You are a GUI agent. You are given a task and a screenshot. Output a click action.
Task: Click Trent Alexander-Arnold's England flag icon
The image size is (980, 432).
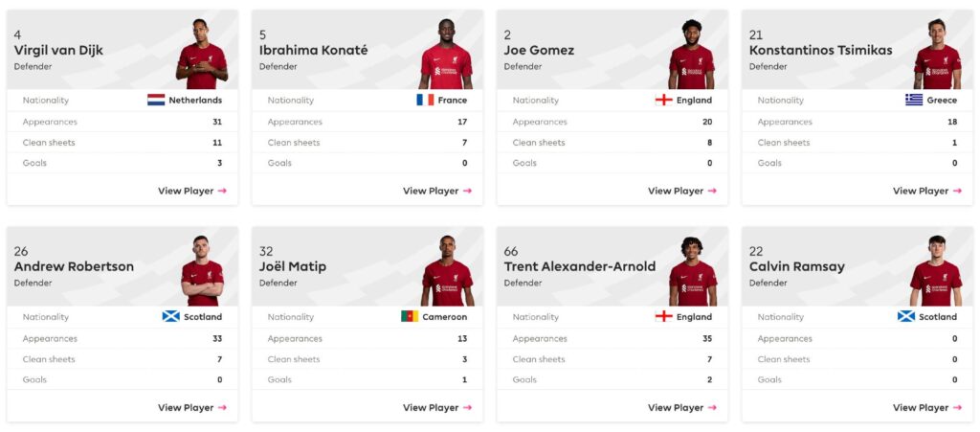(663, 316)
